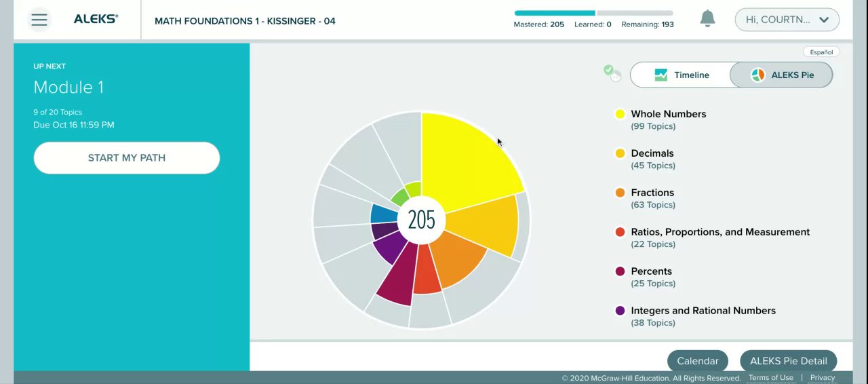Click the Remaining: 193 count
Viewport: 868px width, 384px height.
[x=648, y=24]
